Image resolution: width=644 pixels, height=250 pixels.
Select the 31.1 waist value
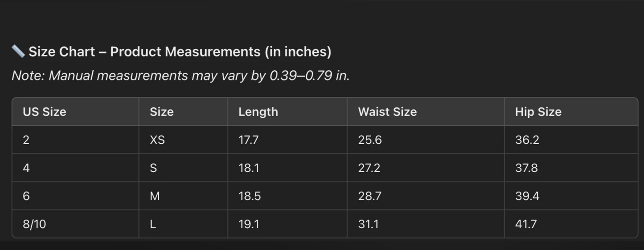click(368, 224)
